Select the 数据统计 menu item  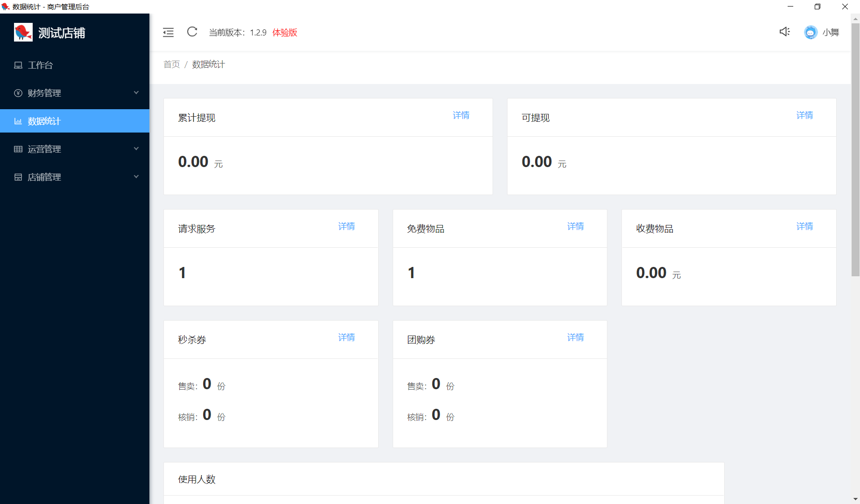pos(44,121)
